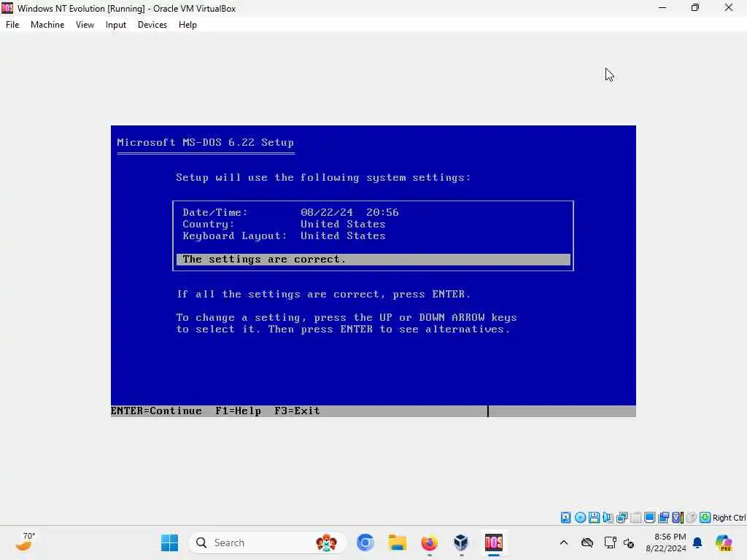
Task: Click the Microsoft MS-DOS 6.22 Setup title
Action: [x=205, y=142]
